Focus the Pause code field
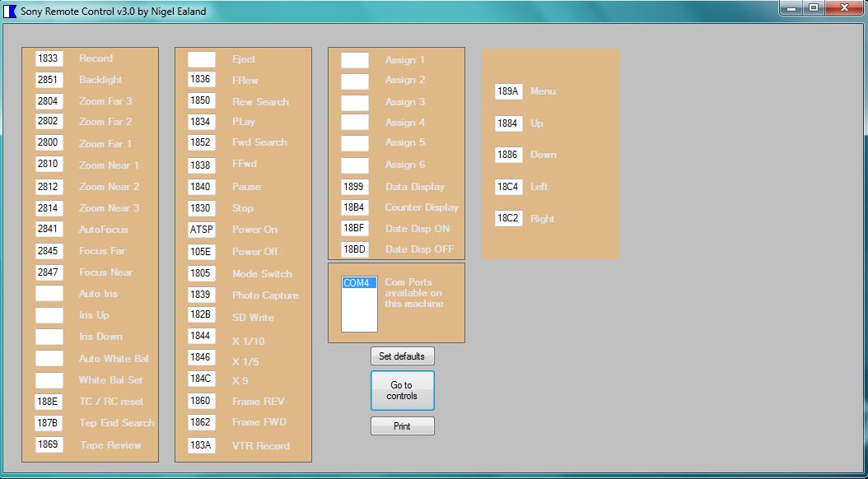The width and height of the screenshot is (868, 479). click(202, 187)
